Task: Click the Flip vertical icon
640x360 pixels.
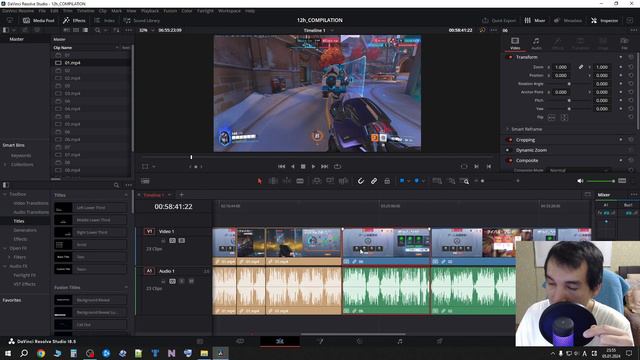Action: click(x=564, y=118)
